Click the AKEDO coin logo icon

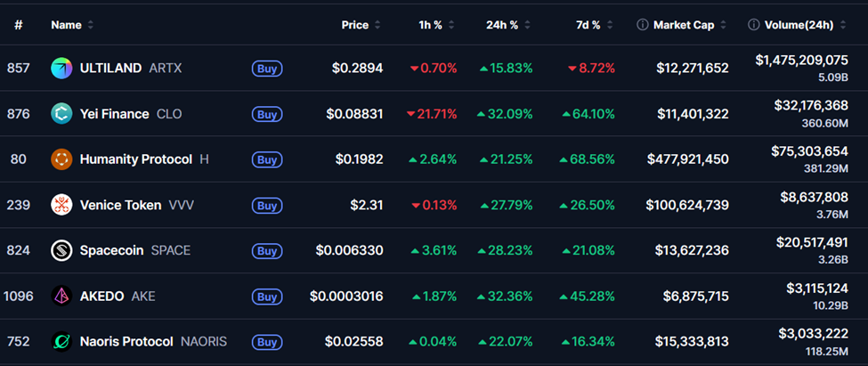pyautogui.click(x=61, y=296)
